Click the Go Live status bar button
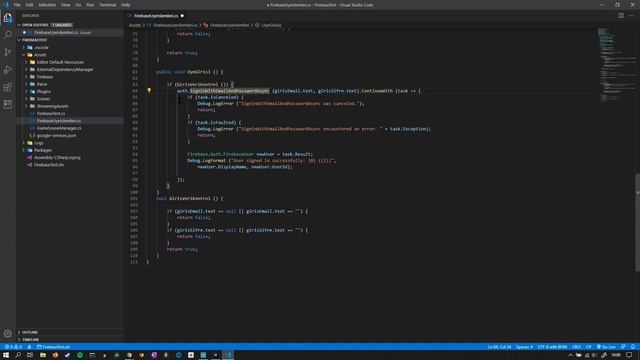 [x=606, y=347]
